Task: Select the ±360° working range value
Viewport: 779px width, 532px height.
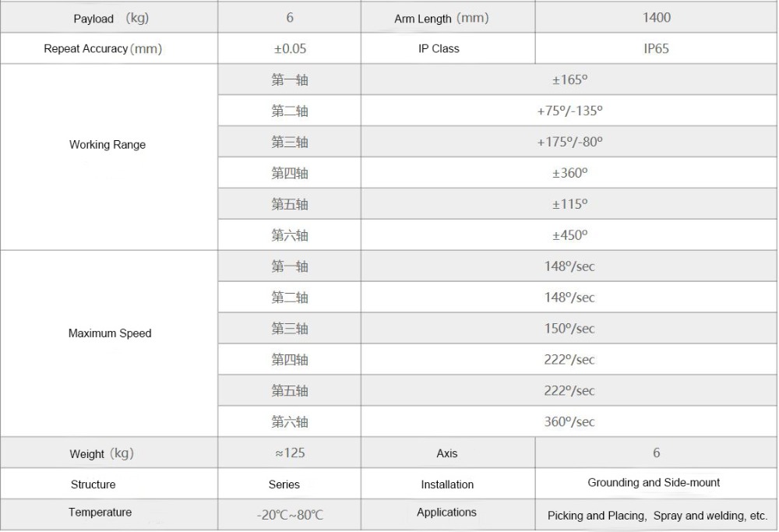Action: 570,173
